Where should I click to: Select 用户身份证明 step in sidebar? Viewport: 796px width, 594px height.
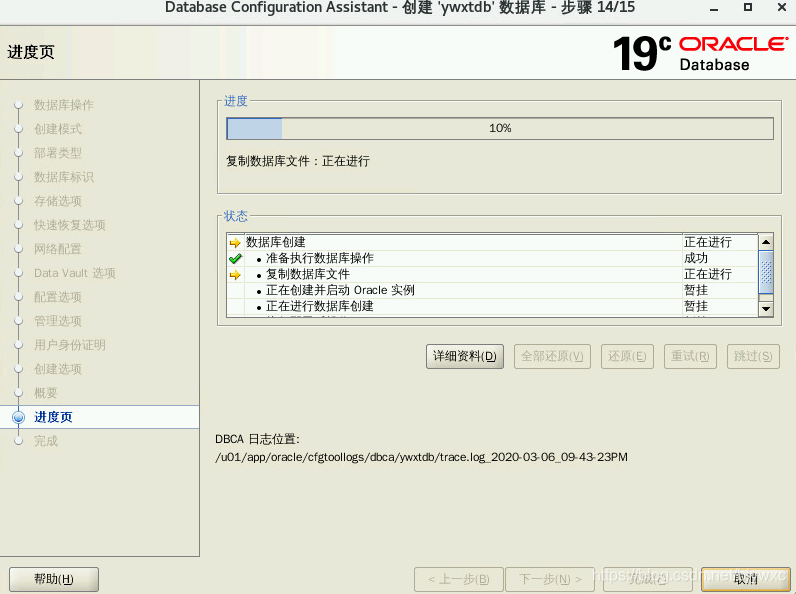tap(70, 345)
